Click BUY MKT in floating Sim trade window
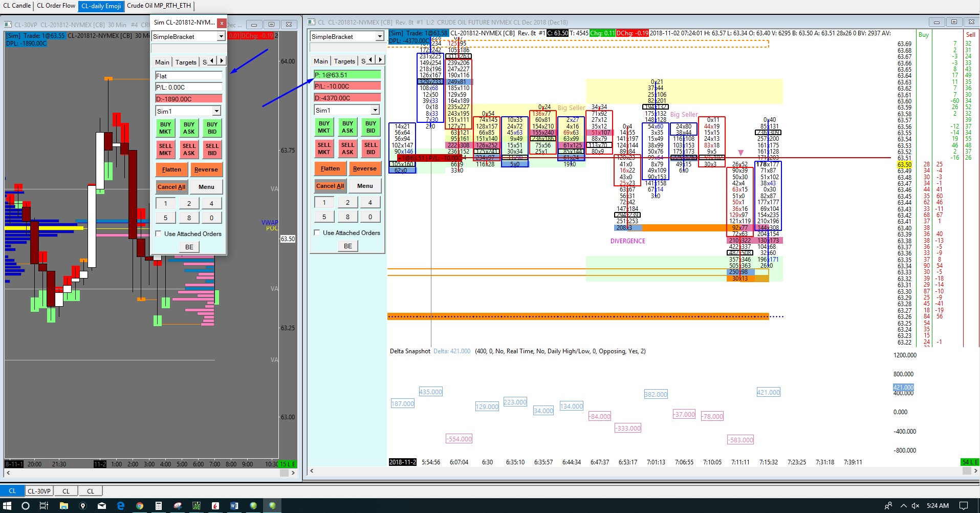Screen dimensions: 980x513 [x=165, y=128]
